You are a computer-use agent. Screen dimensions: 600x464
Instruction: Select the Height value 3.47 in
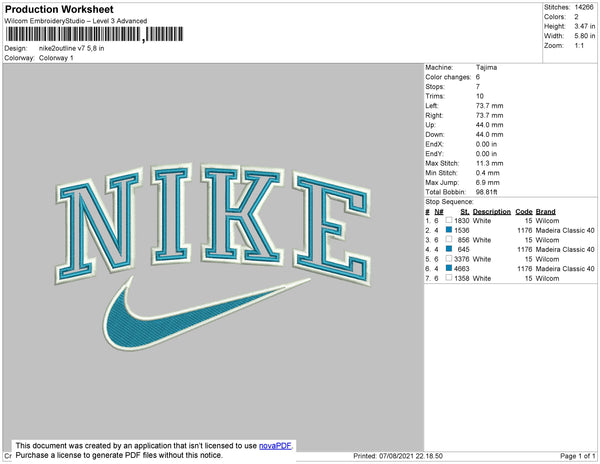[585, 26]
